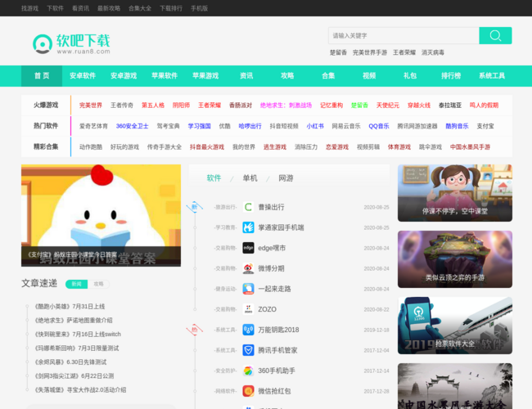Click the 健身运动 category tag
The width and height of the screenshot is (532, 409).
[x=225, y=289]
